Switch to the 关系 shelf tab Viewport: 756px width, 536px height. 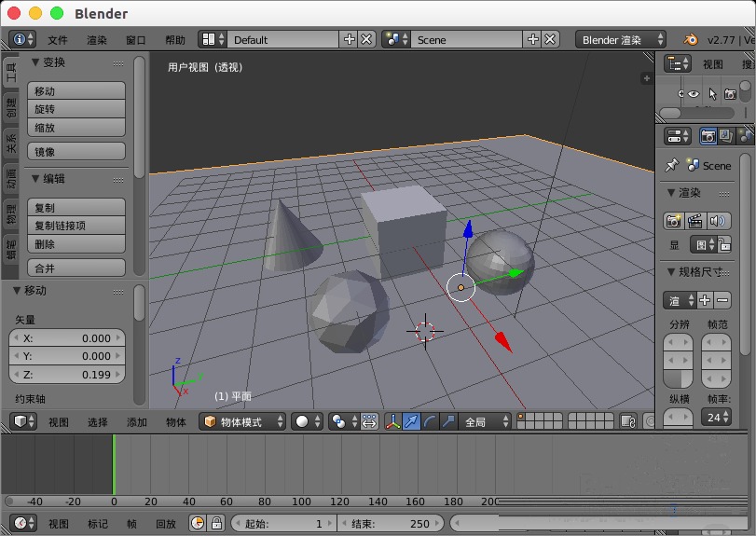click(x=10, y=144)
